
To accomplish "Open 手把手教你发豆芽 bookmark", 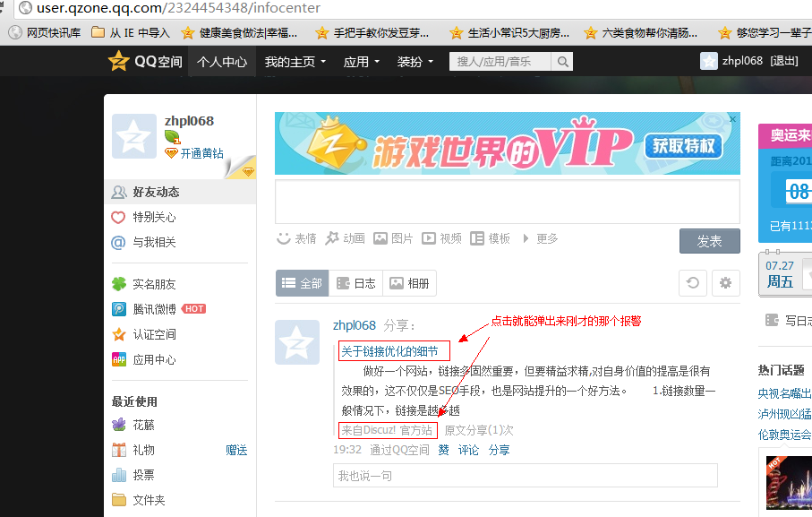I will coord(372,32).
